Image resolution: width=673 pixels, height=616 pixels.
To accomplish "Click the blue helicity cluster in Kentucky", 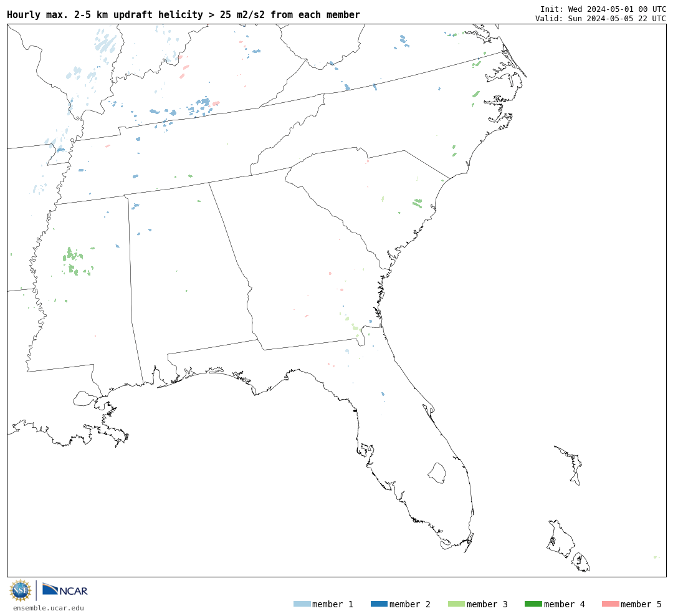I will tap(202, 105).
